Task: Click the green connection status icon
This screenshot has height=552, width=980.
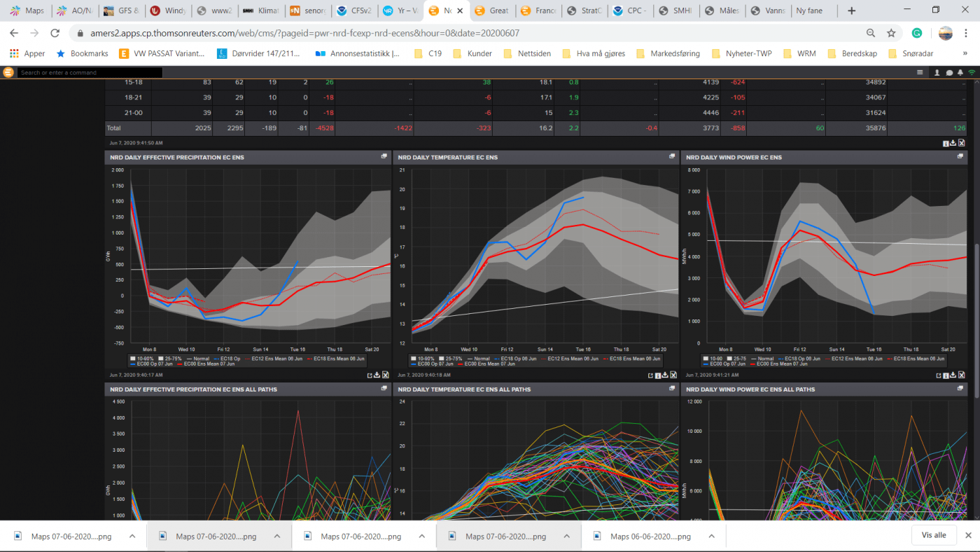Action: [x=972, y=72]
